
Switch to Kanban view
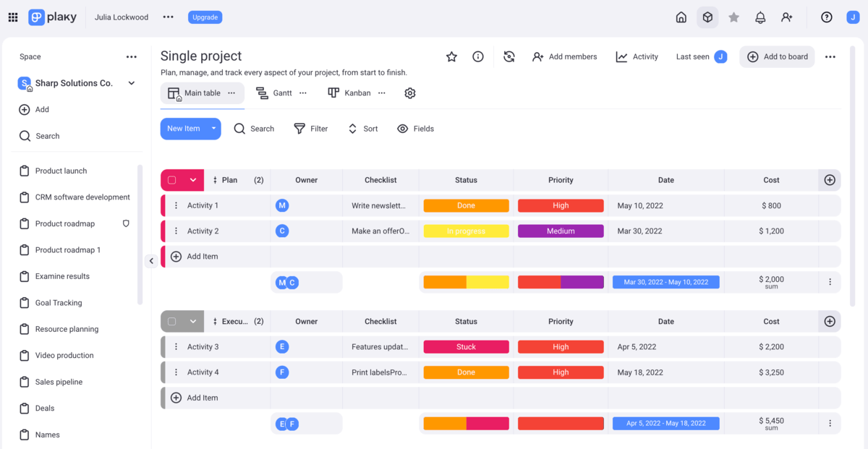[x=349, y=93]
